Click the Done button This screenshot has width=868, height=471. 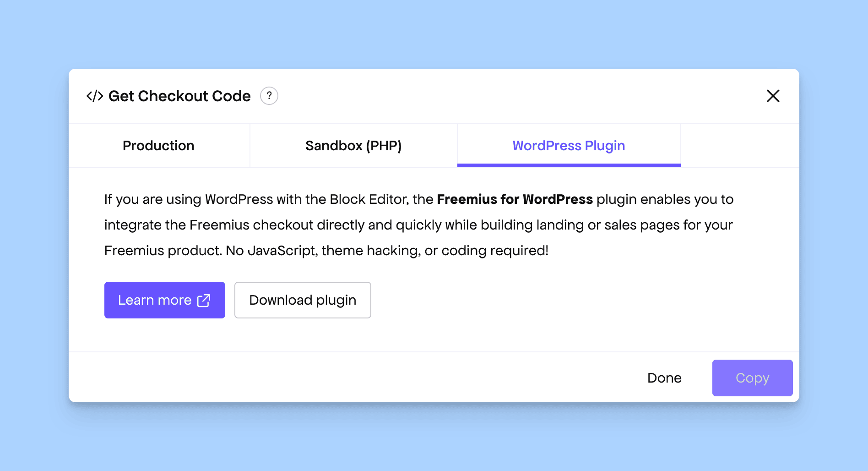point(664,378)
